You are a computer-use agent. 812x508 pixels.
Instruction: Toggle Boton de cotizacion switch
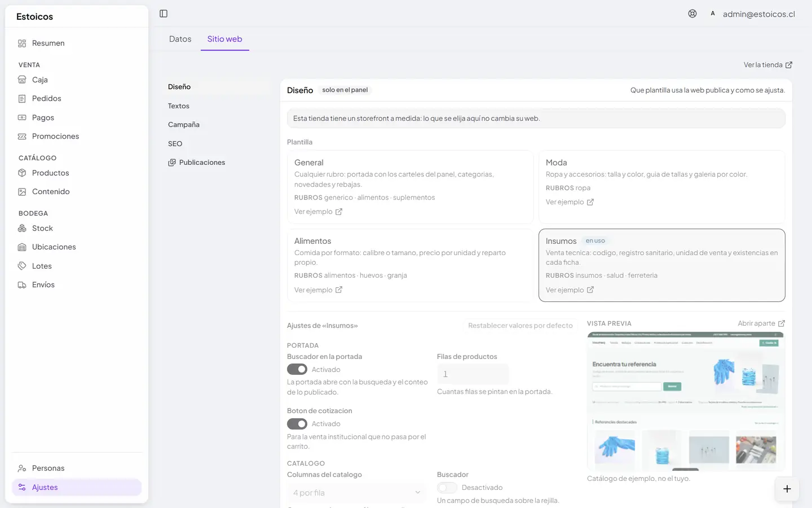tap(297, 423)
